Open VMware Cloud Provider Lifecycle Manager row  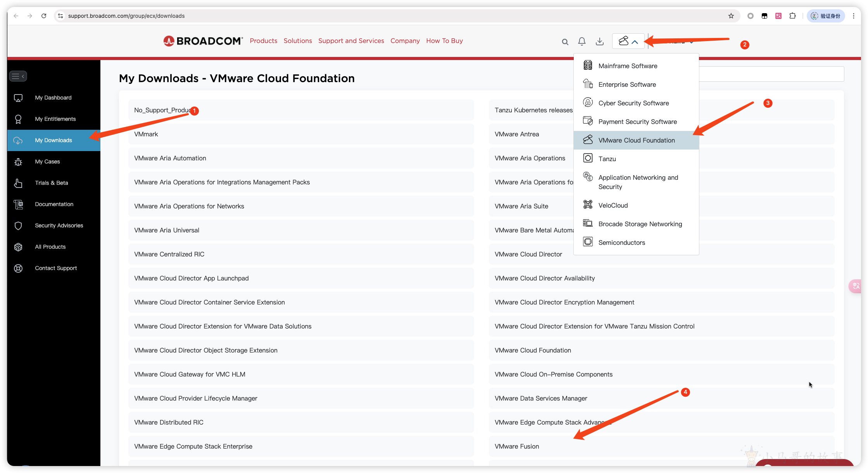(x=301, y=398)
